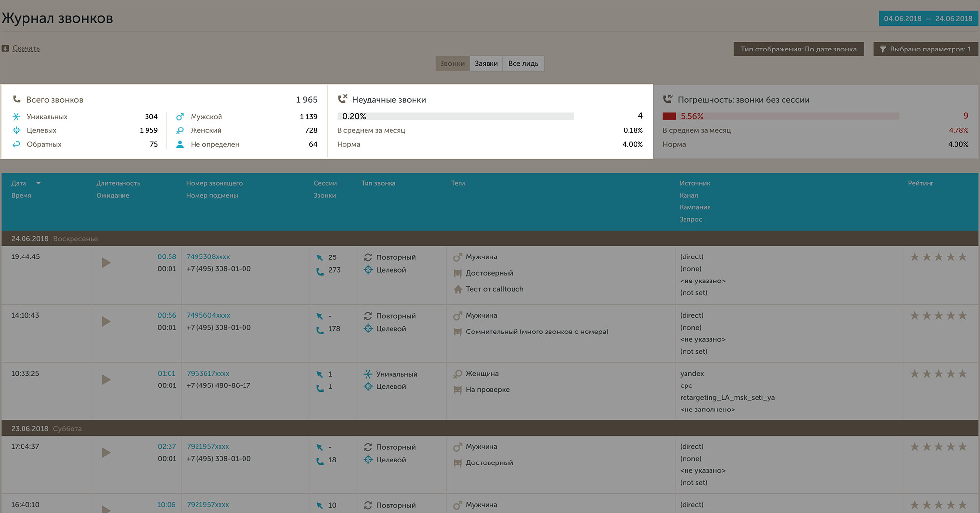The image size is (980, 513).
Task: Click the Достоверный tag icon in 19:44:45 row
Action: (x=458, y=273)
